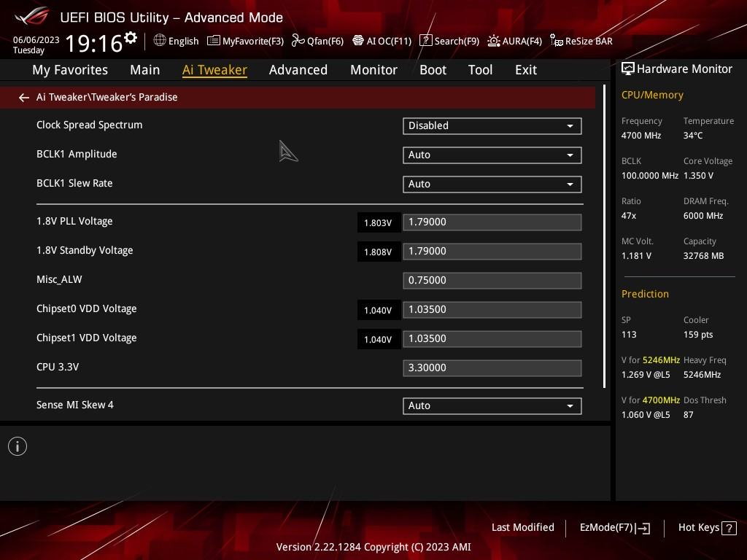Switch to the Main tab

coord(145,70)
